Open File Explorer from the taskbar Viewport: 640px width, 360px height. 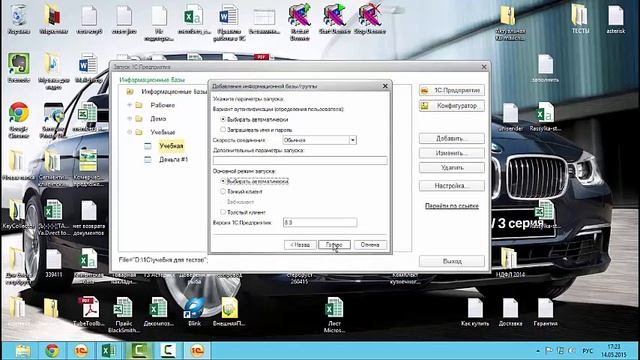point(23,351)
